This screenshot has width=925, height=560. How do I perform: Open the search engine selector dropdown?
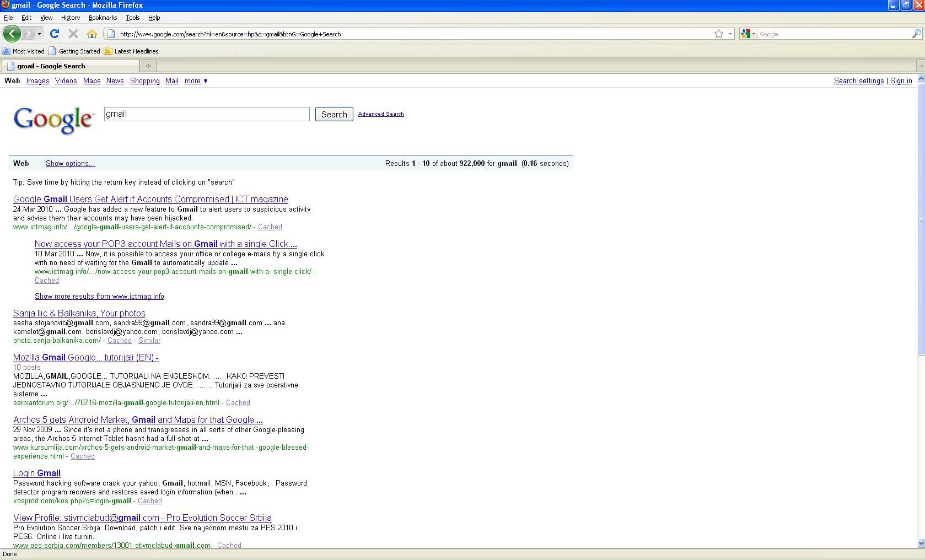748,34
